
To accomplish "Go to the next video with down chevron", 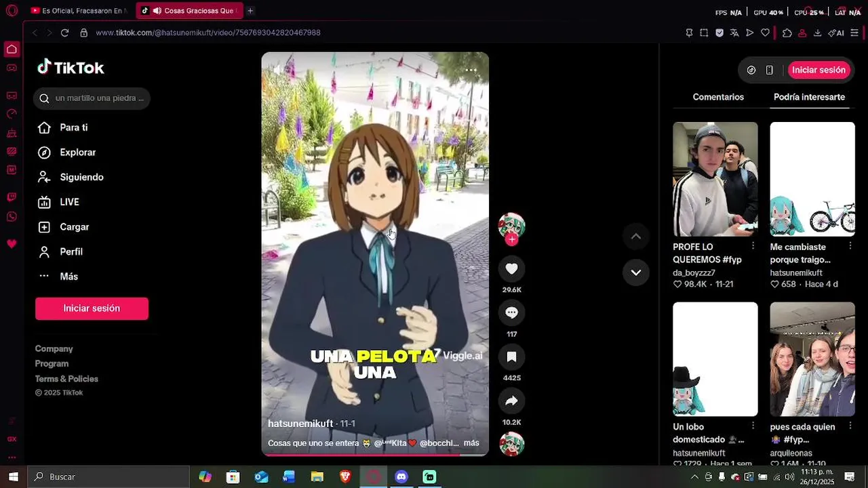I will coord(636,272).
